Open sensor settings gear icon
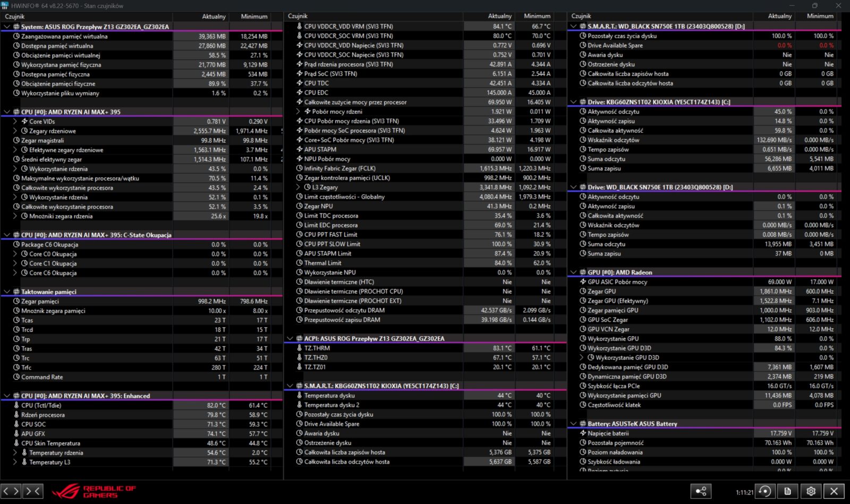The height and width of the screenshot is (504, 850). point(811,491)
